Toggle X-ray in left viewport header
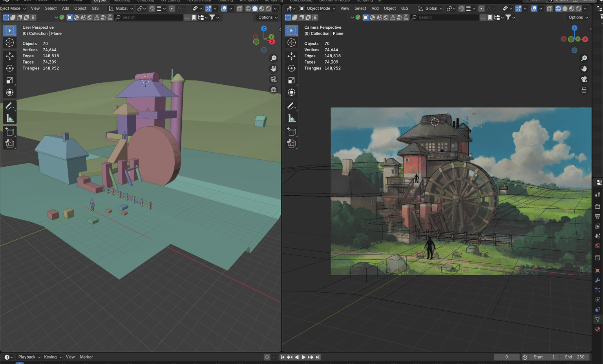This screenshot has height=364, width=603. 239,8
